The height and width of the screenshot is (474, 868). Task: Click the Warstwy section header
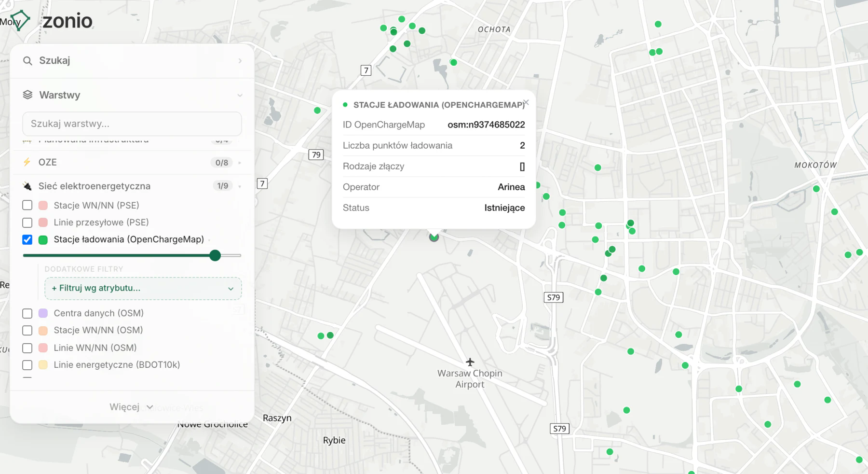coord(132,95)
